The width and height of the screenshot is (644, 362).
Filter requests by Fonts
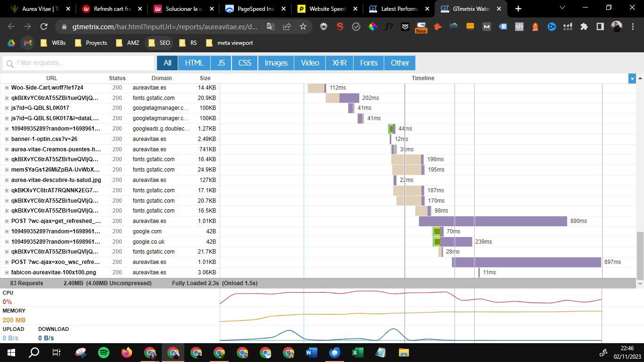pos(369,63)
